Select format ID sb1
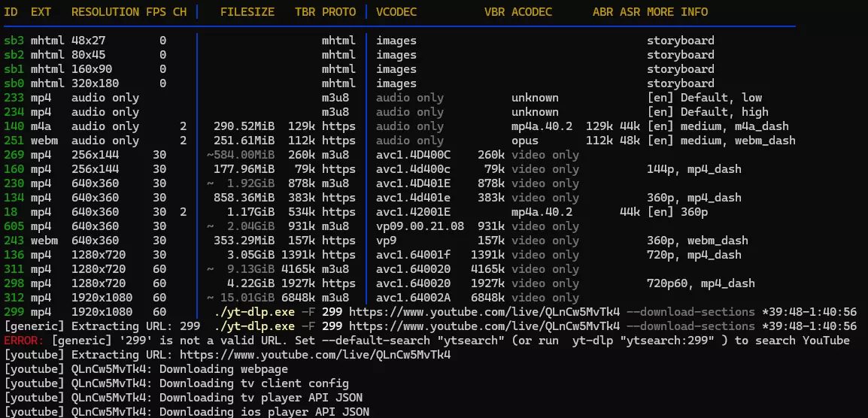 [14, 69]
